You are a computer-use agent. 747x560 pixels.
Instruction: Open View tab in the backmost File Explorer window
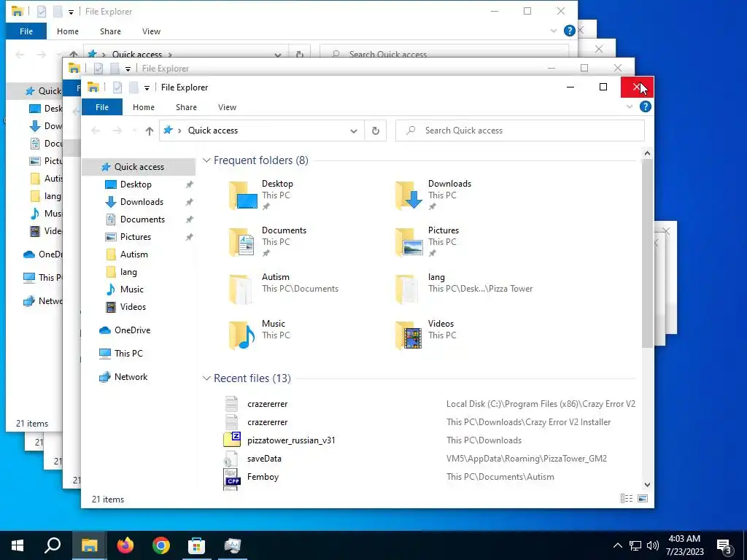tap(151, 31)
